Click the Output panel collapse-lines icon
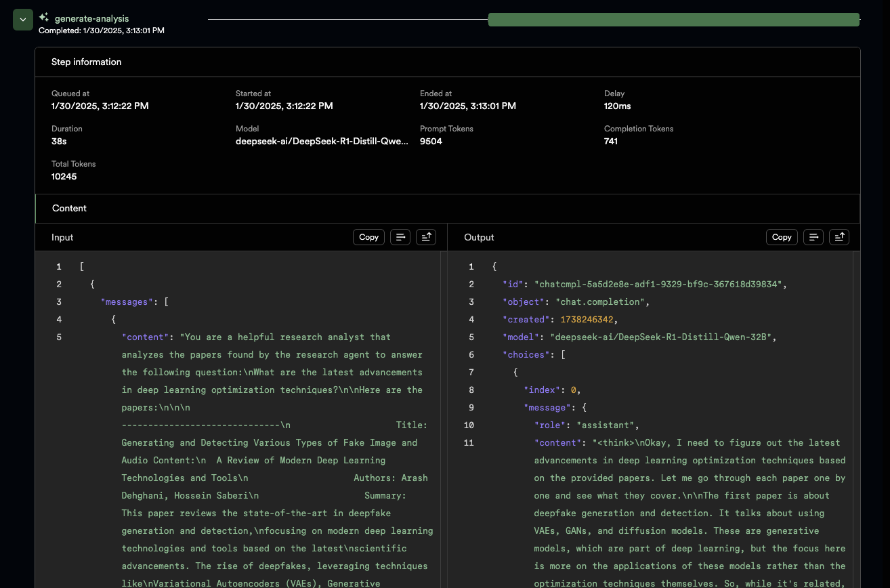The height and width of the screenshot is (588, 890). tap(839, 237)
